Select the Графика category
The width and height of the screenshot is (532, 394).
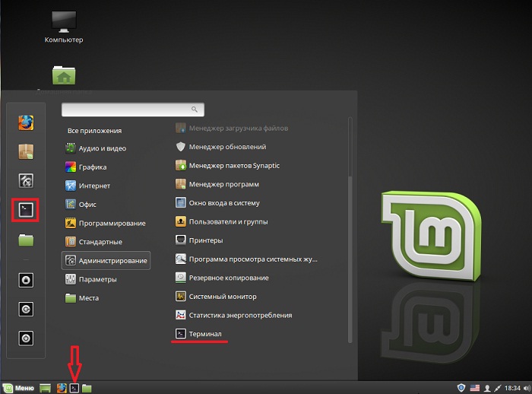tap(86, 167)
